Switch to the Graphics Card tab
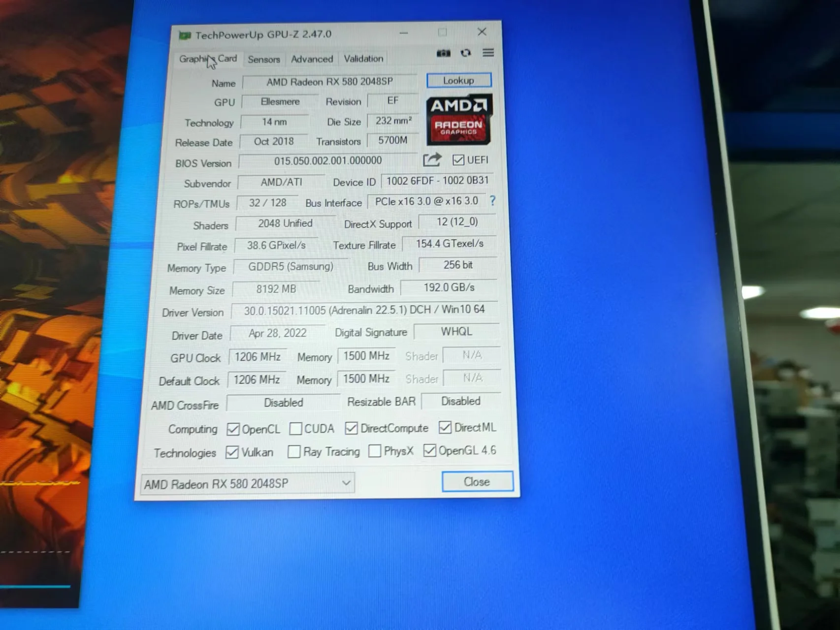This screenshot has width=840, height=630. [x=208, y=59]
